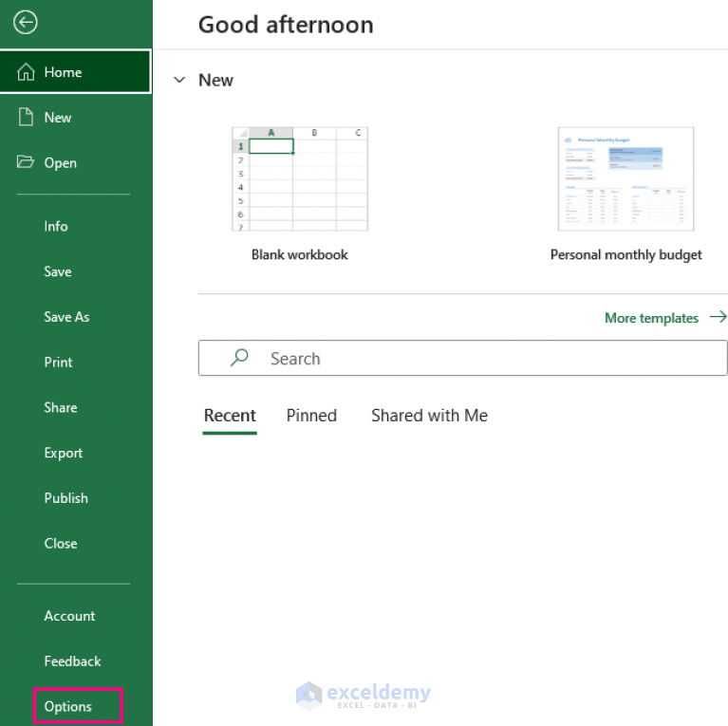728x726 pixels.
Task: Choose Close to close the workbook
Action: click(61, 544)
